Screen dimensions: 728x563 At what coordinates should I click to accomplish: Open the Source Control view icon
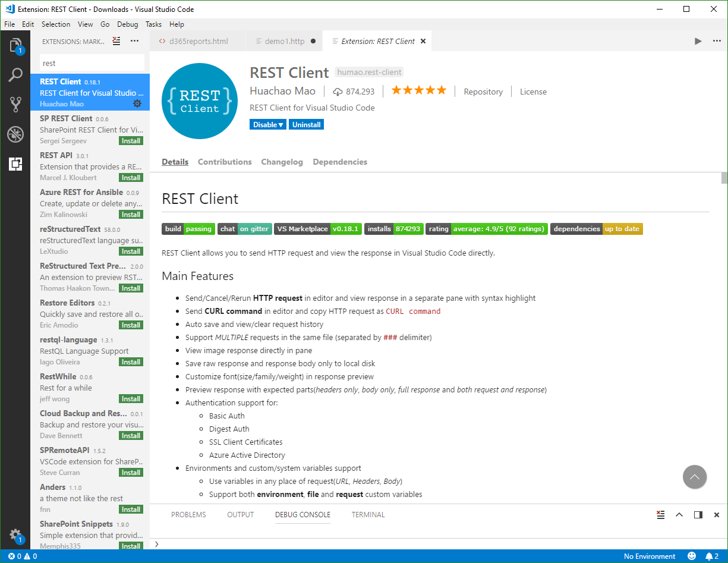point(15,105)
